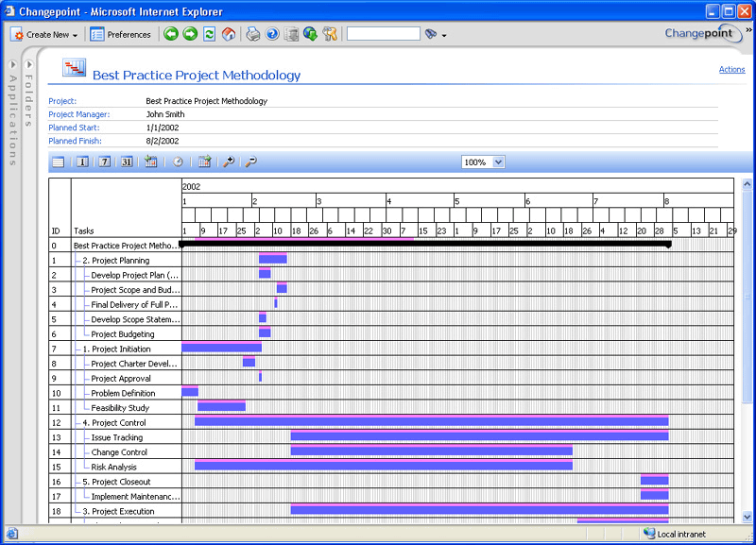756x545 pixels.
Task: Click the Issue Tracking Gantt bar
Action: click(x=479, y=435)
